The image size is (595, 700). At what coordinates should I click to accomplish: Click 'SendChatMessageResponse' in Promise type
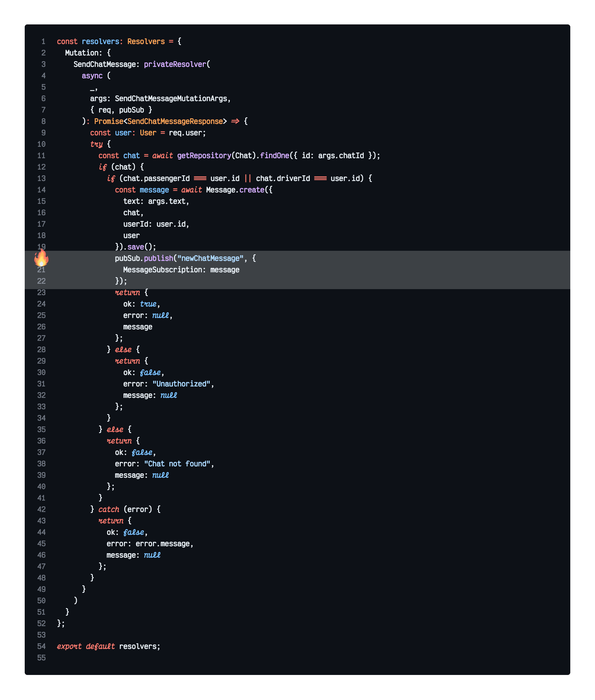tap(175, 121)
